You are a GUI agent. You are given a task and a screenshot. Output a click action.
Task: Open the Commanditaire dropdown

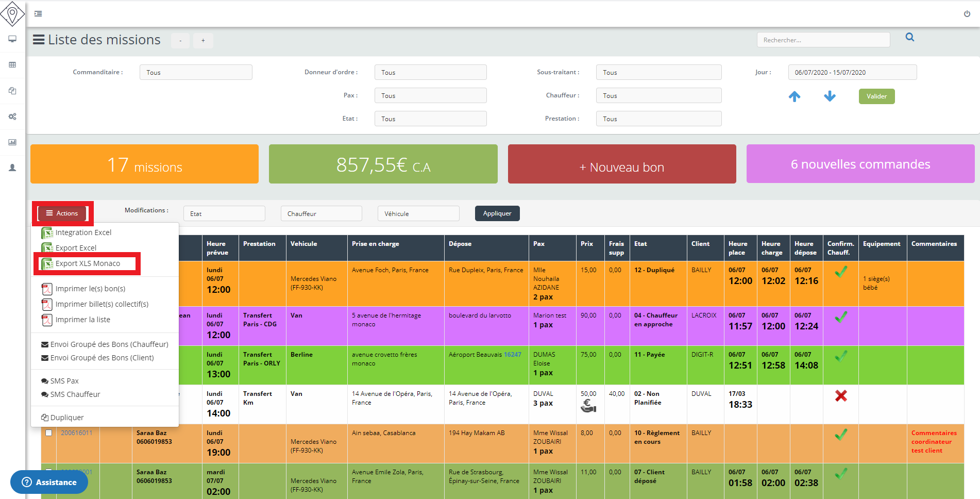point(195,73)
